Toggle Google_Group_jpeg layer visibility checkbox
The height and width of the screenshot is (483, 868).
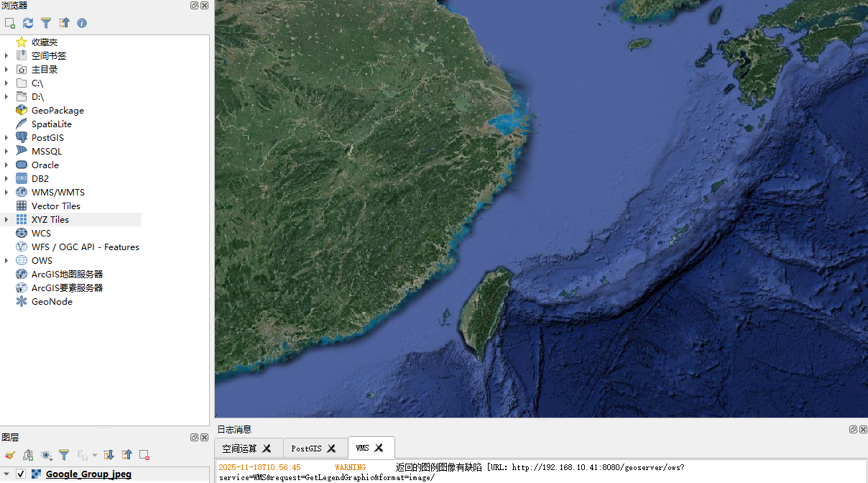[21, 474]
